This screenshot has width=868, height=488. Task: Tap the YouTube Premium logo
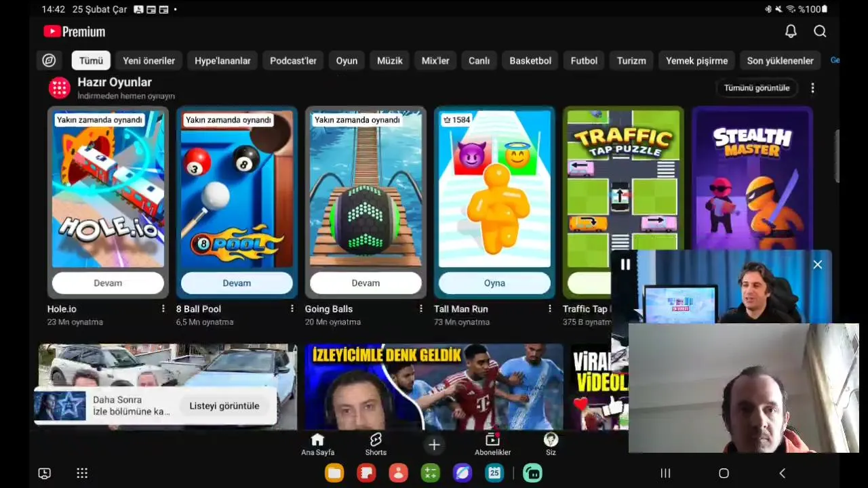point(75,32)
